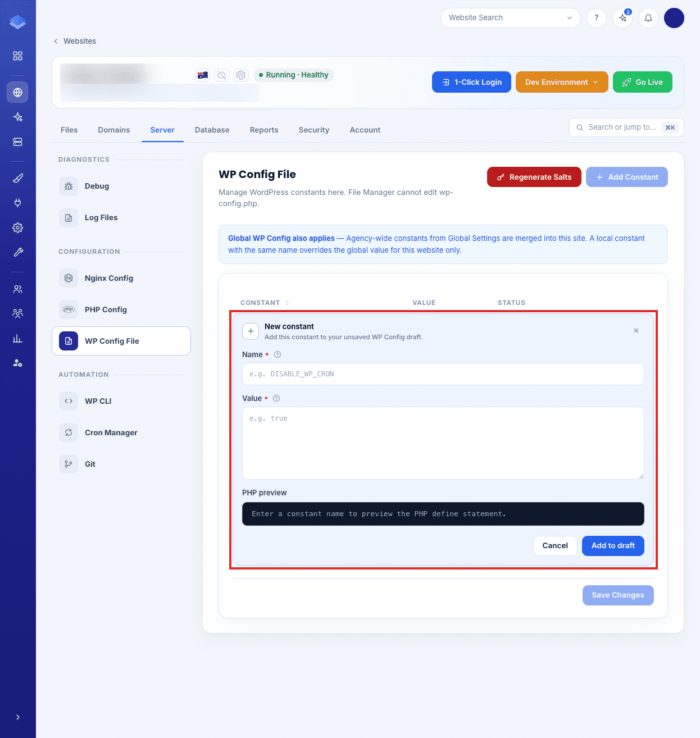Screen dimensions: 700x738
Task: Open the three-person team icon in sidebar
Action: point(17,313)
